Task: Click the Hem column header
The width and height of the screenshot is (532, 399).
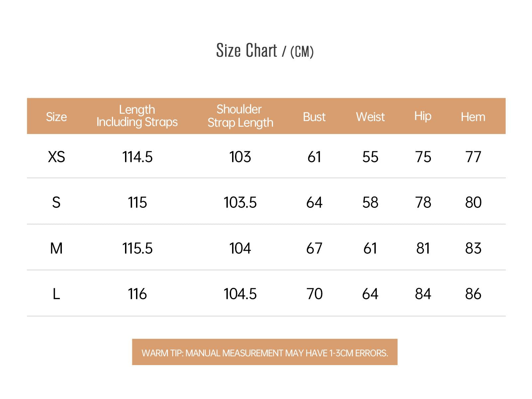Action: click(473, 117)
